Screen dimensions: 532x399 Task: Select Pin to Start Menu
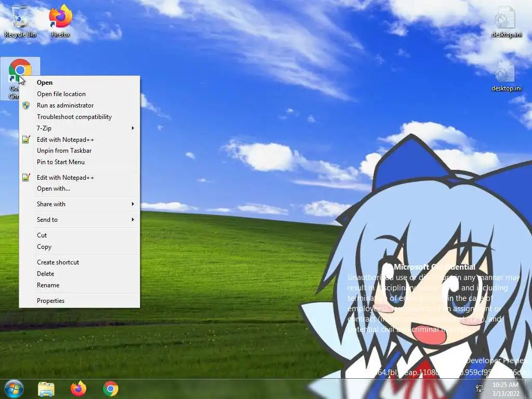[79, 162]
